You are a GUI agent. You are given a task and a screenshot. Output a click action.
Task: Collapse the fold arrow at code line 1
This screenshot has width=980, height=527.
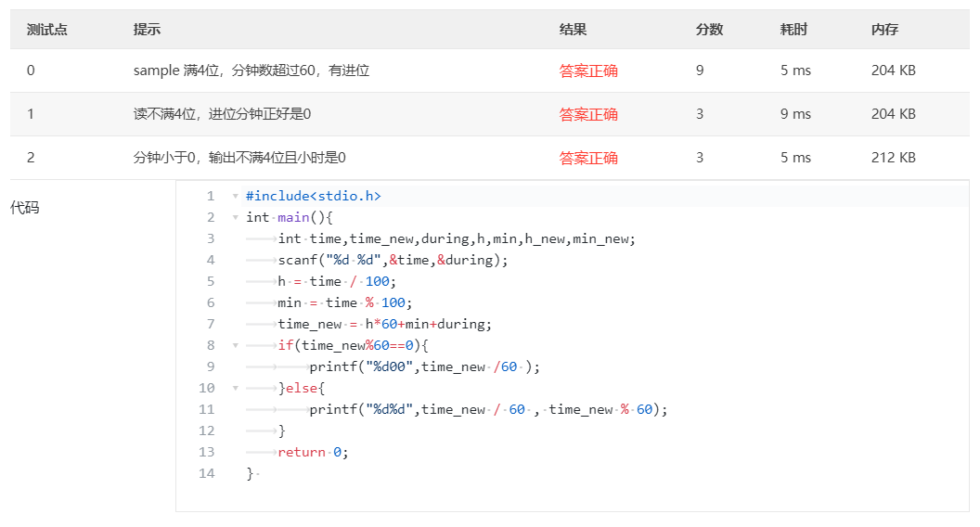[236, 197]
